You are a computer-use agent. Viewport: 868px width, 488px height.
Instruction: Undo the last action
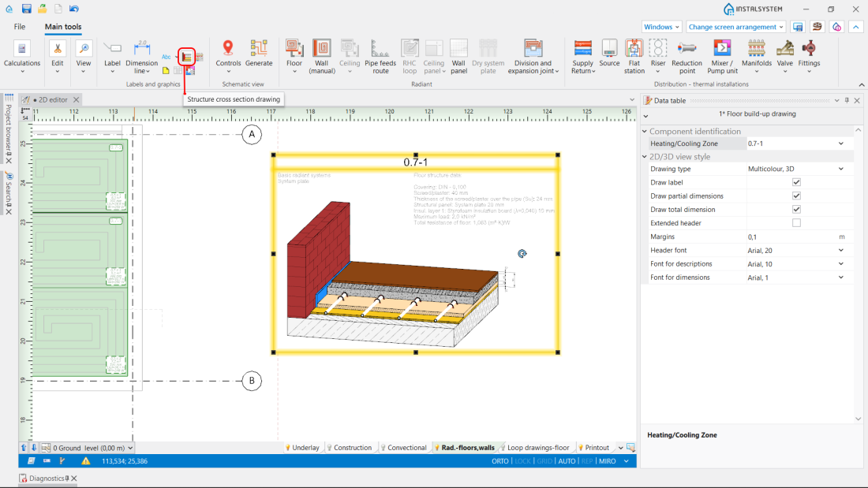pos(73,9)
